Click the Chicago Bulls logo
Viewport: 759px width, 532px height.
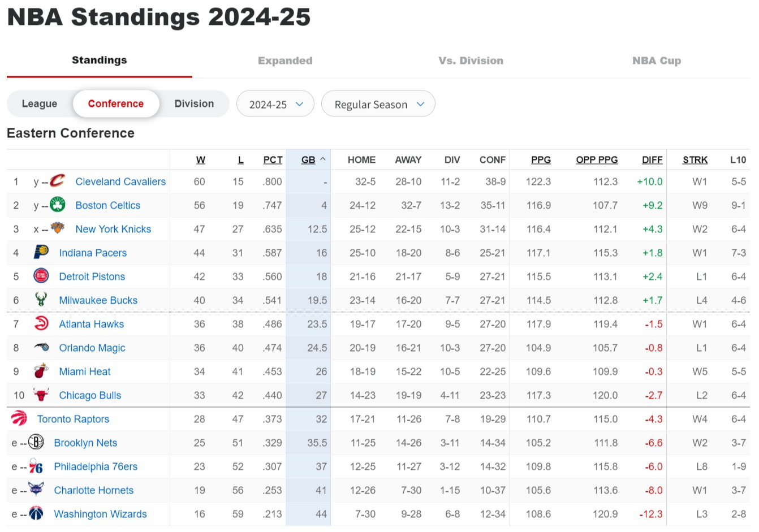(41, 395)
